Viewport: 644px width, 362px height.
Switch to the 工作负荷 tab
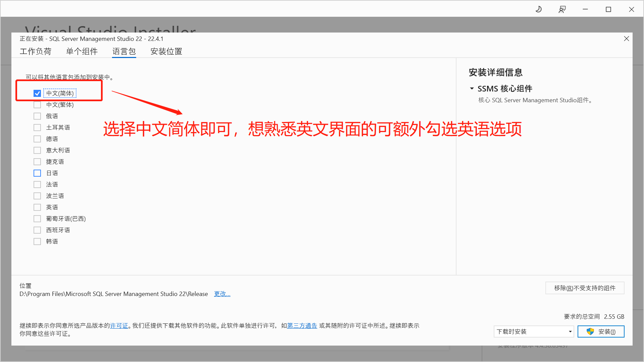tap(36, 51)
